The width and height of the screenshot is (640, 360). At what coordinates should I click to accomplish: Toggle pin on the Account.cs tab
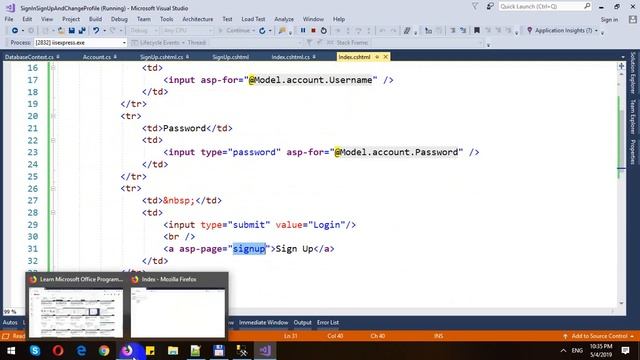click(x=115, y=57)
